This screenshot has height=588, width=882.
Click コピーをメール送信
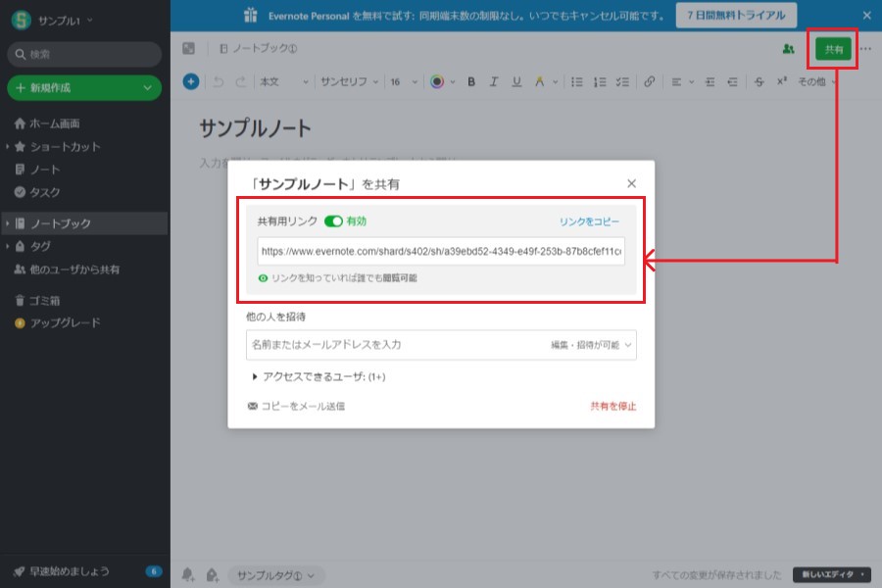point(296,407)
